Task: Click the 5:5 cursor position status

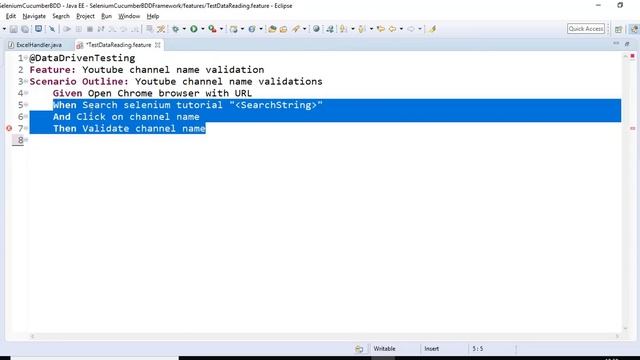Action: 478,349
